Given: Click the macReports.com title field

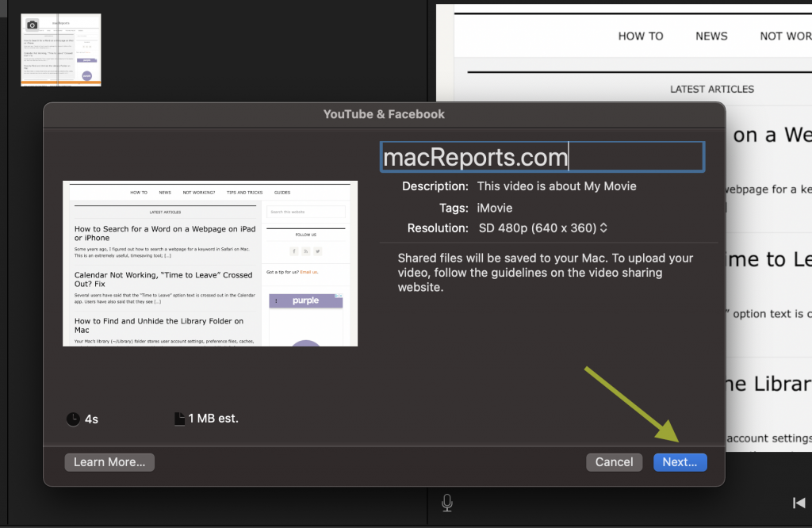Looking at the screenshot, I should (542, 157).
